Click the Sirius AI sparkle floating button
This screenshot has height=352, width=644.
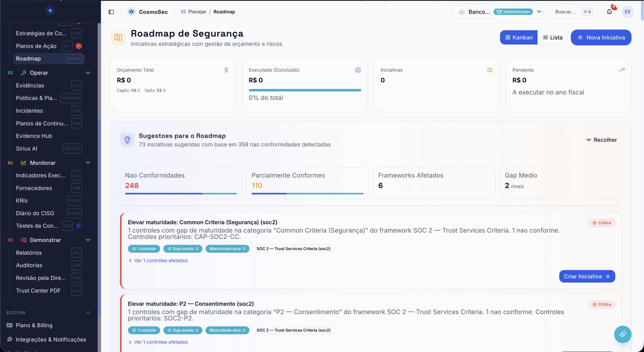pyautogui.click(x=623, y=334)
